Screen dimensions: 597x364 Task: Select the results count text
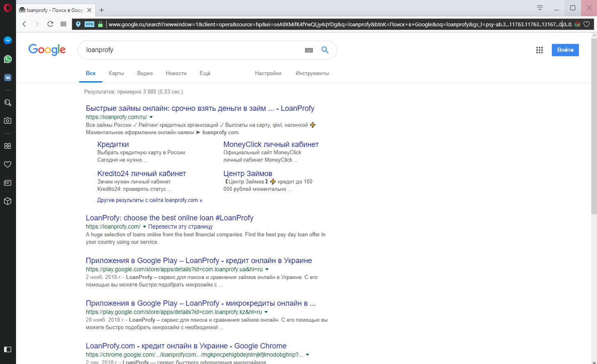tap(133, 92)
